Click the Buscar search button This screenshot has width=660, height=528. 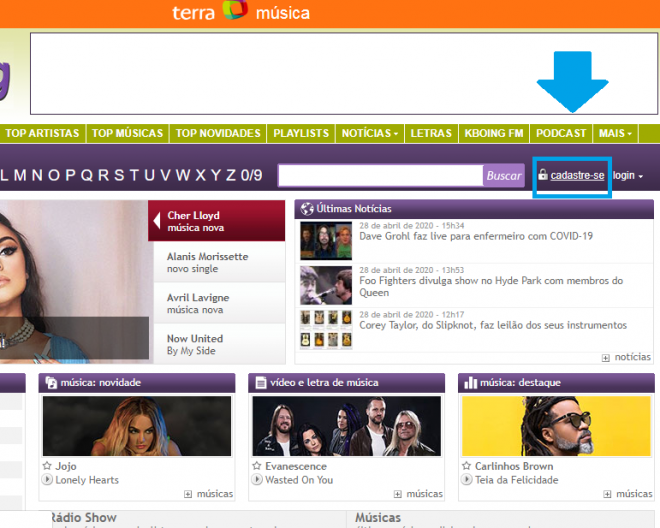[x=504, y=176]
